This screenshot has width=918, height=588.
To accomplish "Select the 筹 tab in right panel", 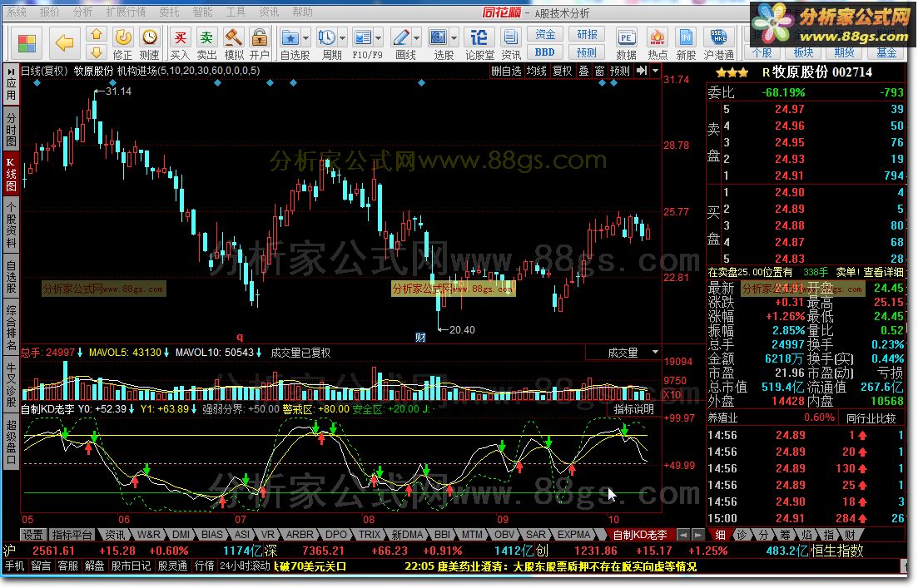I will pyautogui.click(x=785, y=534).
